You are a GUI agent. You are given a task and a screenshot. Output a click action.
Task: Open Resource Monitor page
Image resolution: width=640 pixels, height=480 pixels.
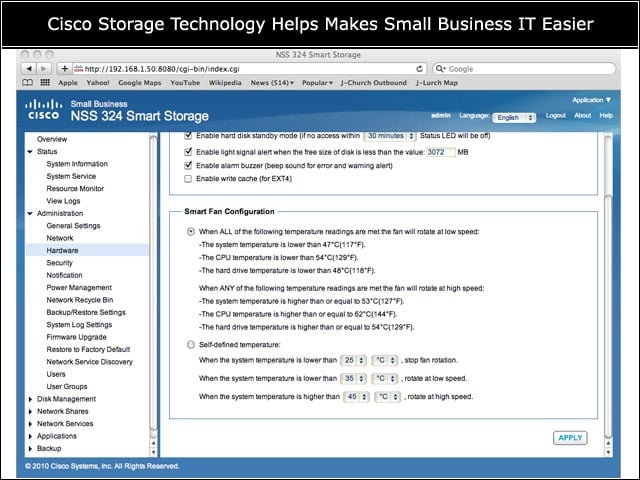75,189
